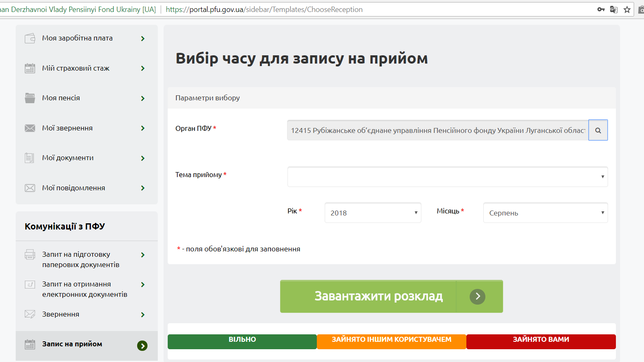Open the Рік dropdown showing 2018
The image size is (644, 362).
[x=373, y=213]
